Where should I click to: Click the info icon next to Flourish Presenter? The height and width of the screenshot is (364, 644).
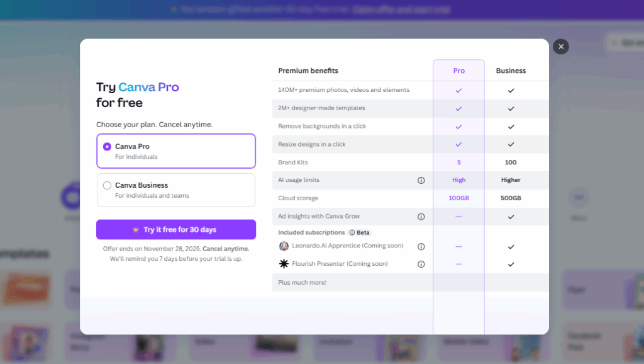[421, 264]
